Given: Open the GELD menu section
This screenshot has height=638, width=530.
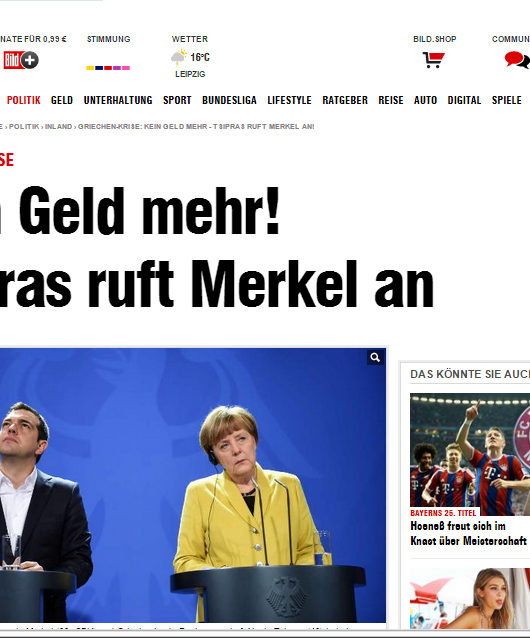Looking at the screenshot, I should [x=62, y=100].
